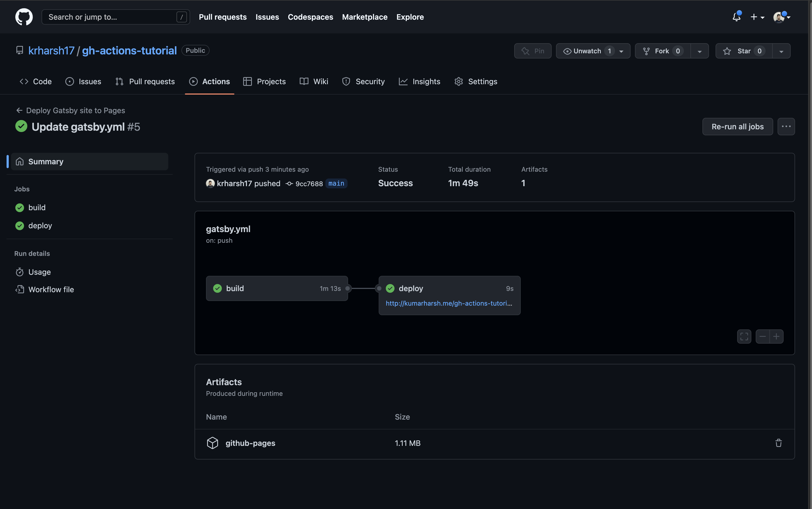Toggle Unwatch for this repository
Image resolution: width=812 pixels, height=509 pixels.
click(x=587, y=51)
